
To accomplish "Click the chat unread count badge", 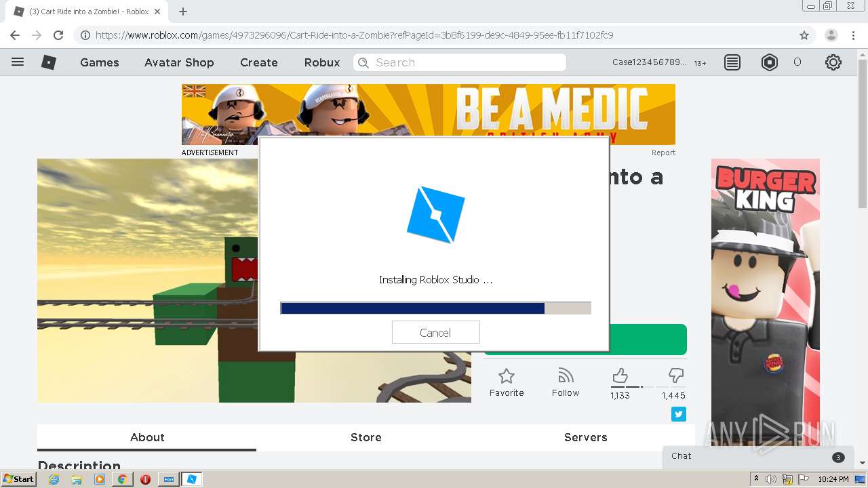I will click(x=838, y=457).
